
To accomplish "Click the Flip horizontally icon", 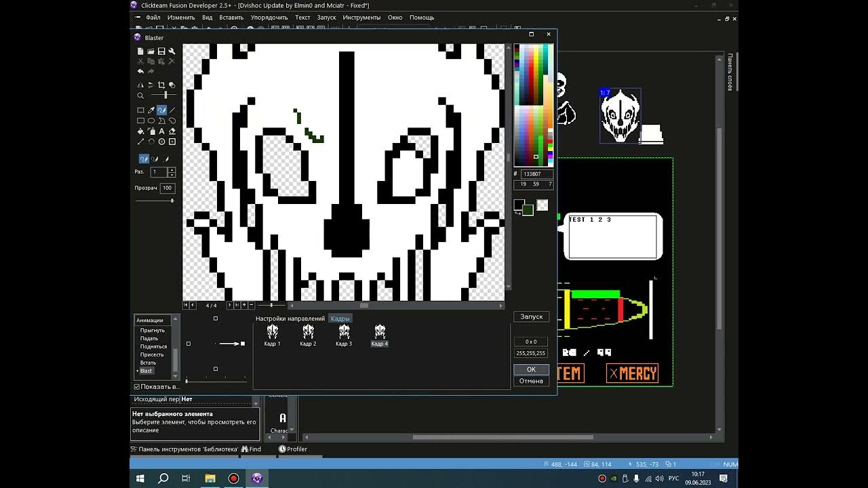I will click(140, 85).
